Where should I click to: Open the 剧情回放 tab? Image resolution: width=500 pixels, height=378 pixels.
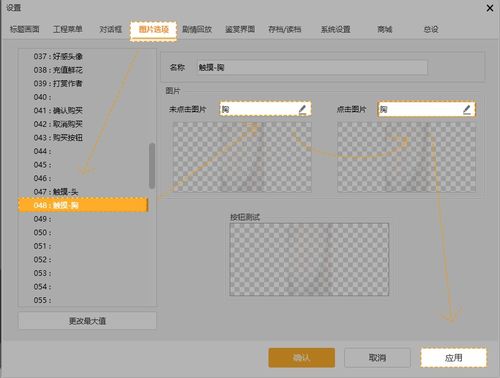pyautogui.click(x=197, y=29)
